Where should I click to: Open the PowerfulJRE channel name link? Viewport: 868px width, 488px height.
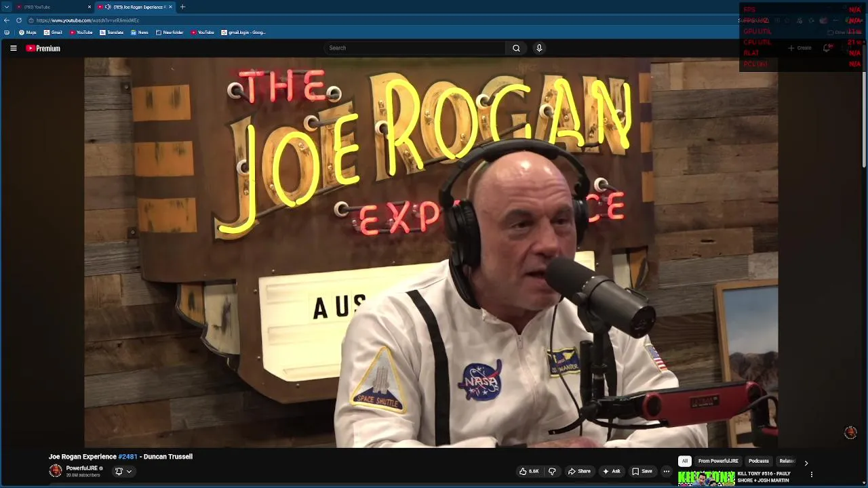pos(82,468)
